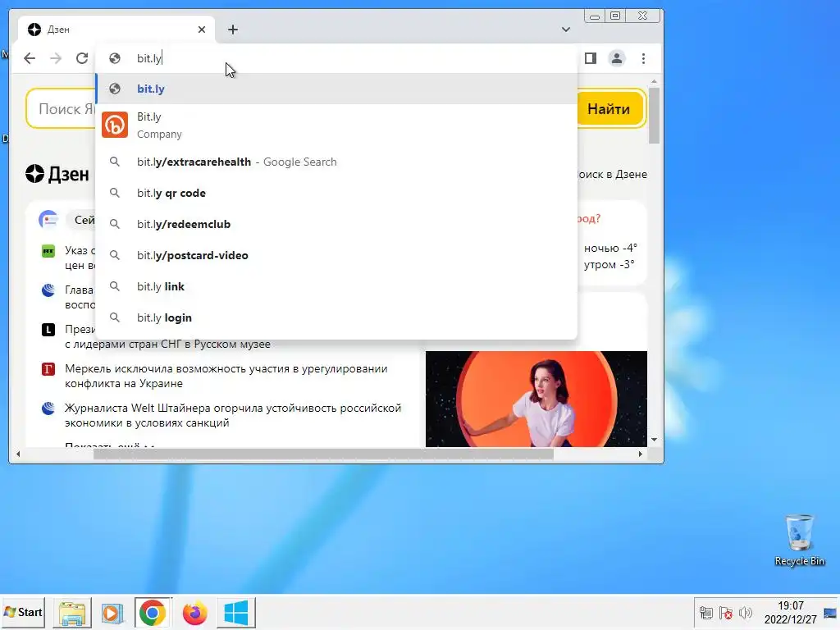Open the Журналиста Welt Штайнера news headline
The width and height of the screenshot is (840, 630).
point(233,415)
